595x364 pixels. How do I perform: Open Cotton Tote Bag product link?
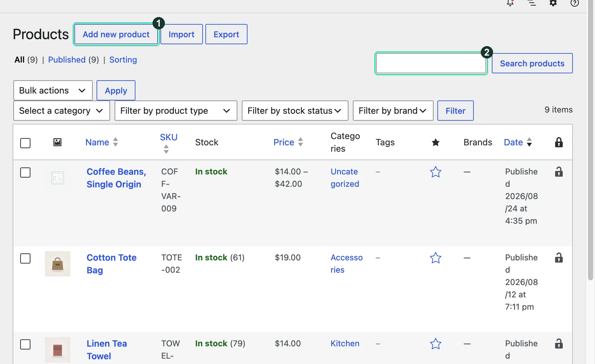112,264
